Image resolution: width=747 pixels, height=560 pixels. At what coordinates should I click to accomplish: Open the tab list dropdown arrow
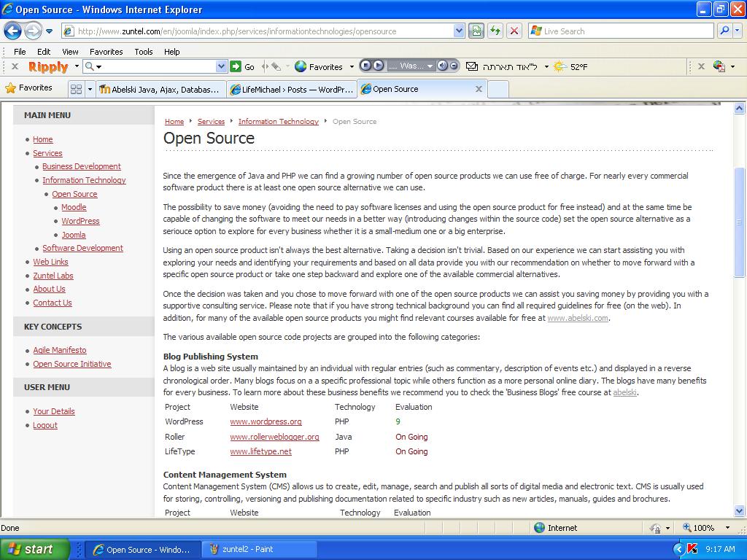pos(90,89)
